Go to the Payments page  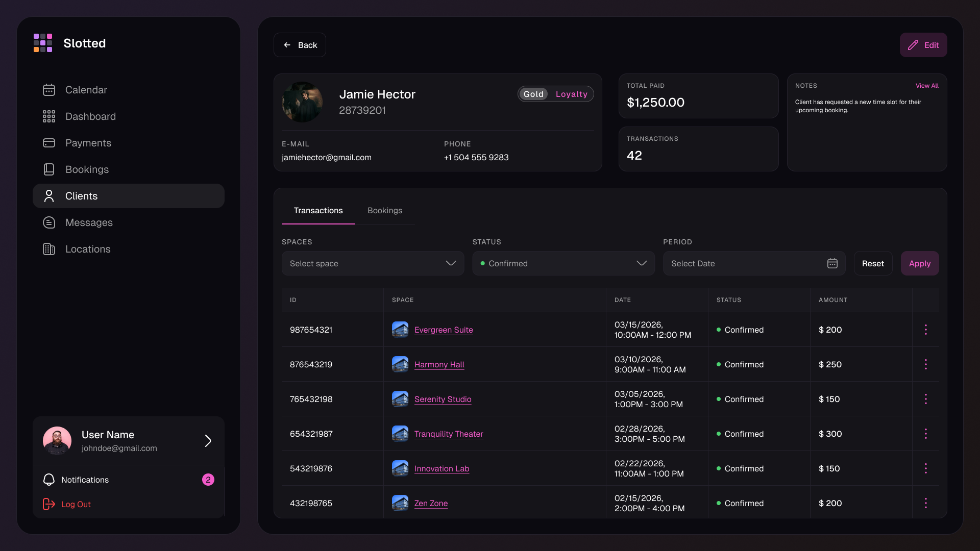click(x=129, y=143)
